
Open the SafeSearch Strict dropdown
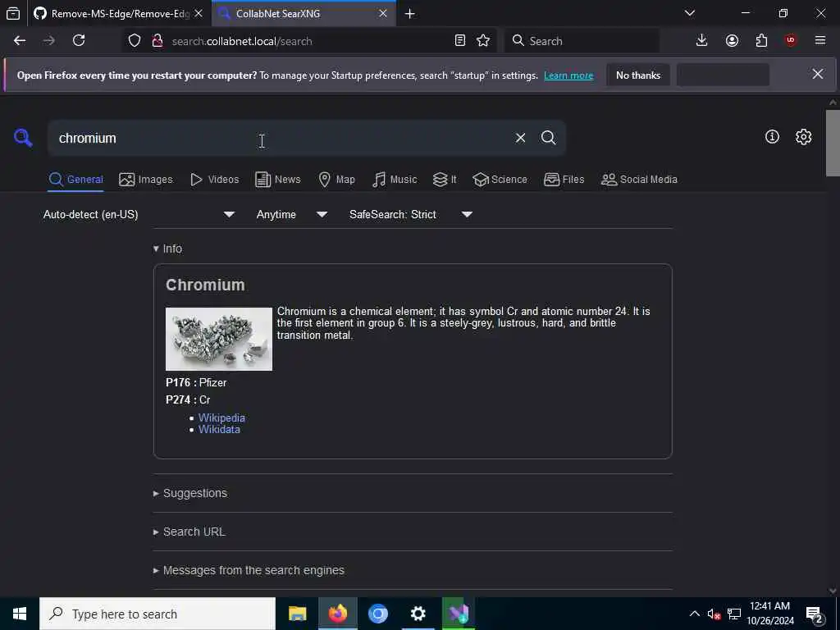[411, 214]
